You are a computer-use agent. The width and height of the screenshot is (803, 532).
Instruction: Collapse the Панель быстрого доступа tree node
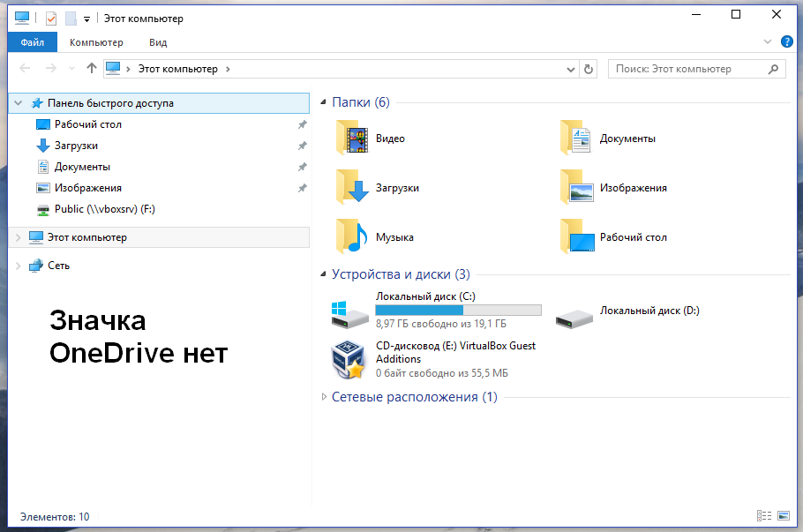[19, 103]
